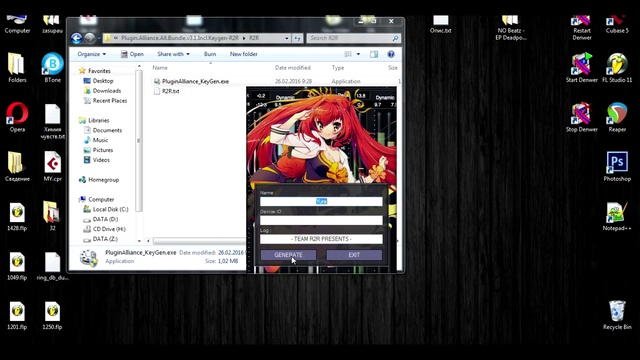640x360 pixels.
Task: Expand the Share with dropdown
Action: click(x=173, y=54)
